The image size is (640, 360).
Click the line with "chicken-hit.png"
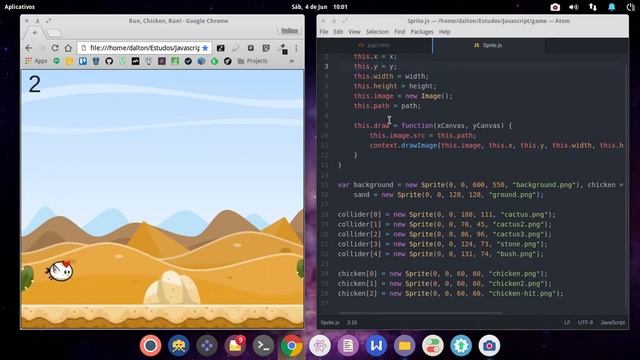(450, 293)
